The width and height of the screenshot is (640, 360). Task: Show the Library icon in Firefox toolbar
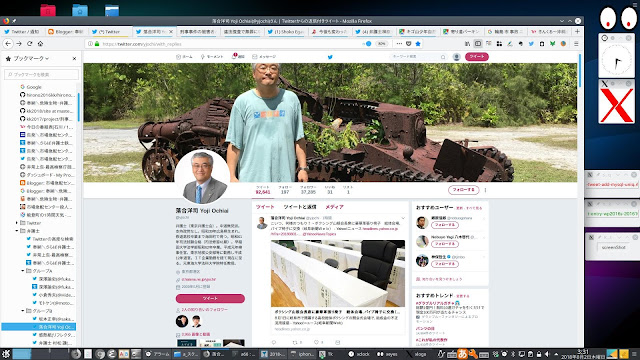(x=467, y=44)
